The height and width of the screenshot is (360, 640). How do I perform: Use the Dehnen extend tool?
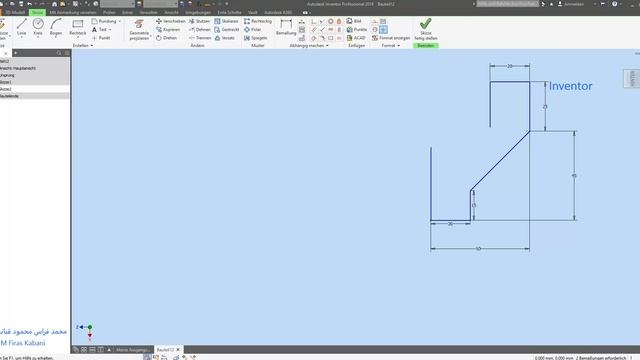coord(199,29)
